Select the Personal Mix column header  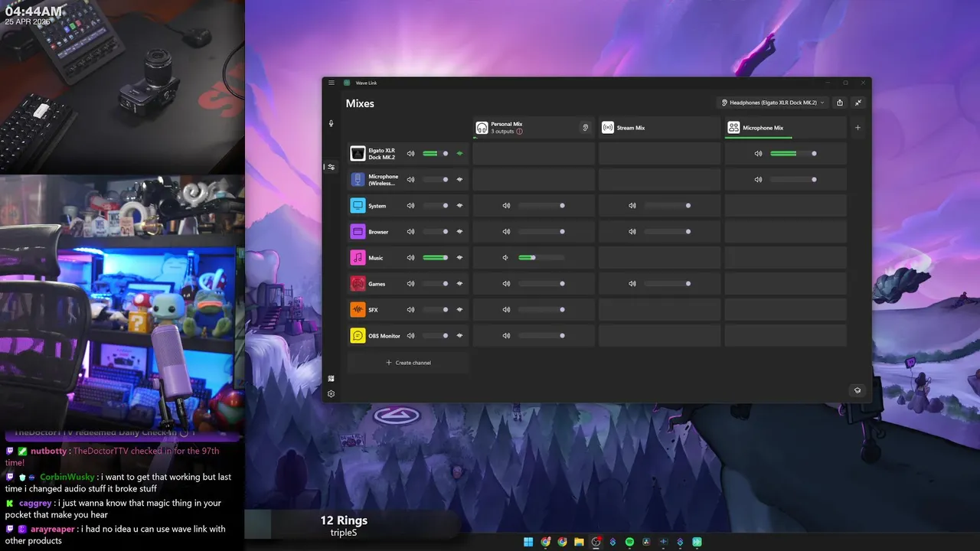pos(534,128)
